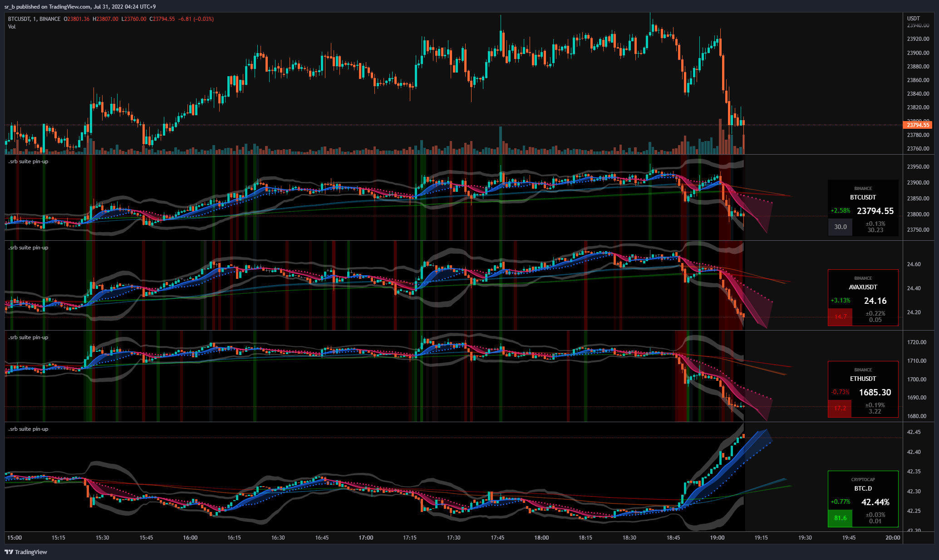
Task: Click the 42.44% value in the BTC.D panel
Action: point(875,502)
